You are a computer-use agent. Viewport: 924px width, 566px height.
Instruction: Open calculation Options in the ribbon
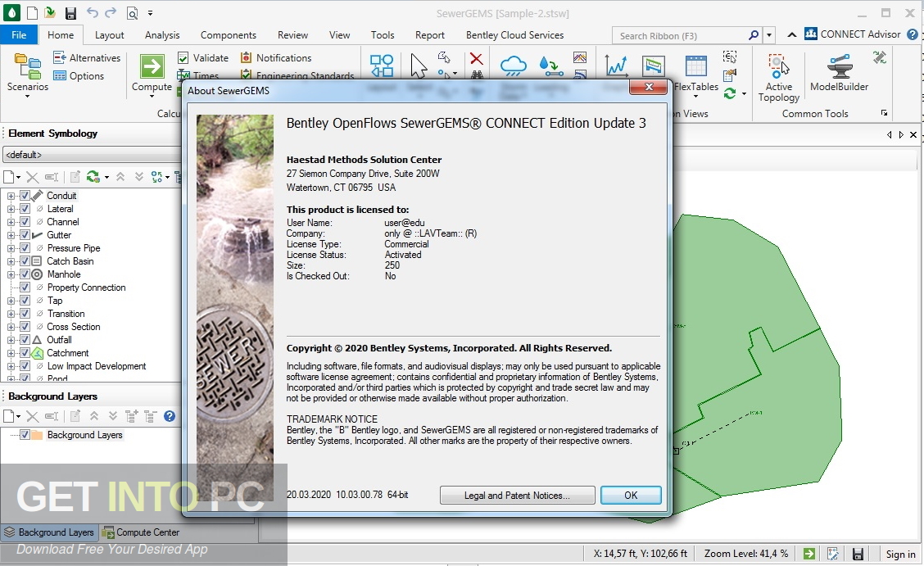click(x=79, y=76)
